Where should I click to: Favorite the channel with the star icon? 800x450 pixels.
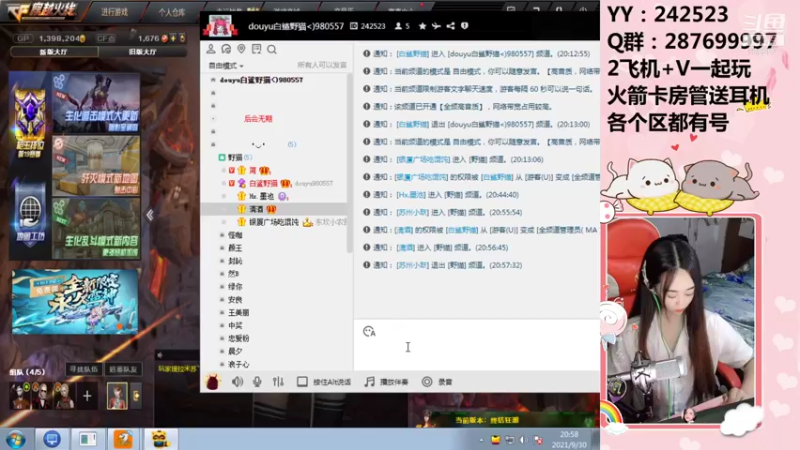point(422,26)
